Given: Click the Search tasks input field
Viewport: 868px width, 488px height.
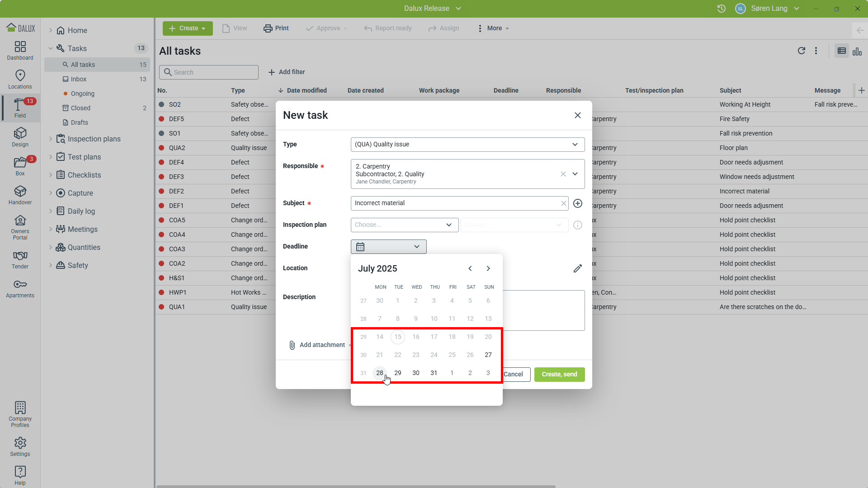Looking at the screenshot, I should [209, 72].
